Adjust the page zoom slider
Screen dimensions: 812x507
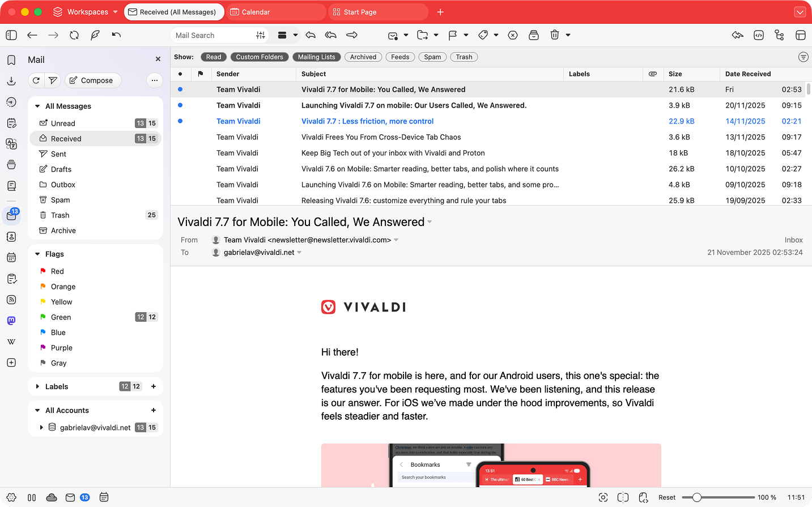click(x=697, y=497)
